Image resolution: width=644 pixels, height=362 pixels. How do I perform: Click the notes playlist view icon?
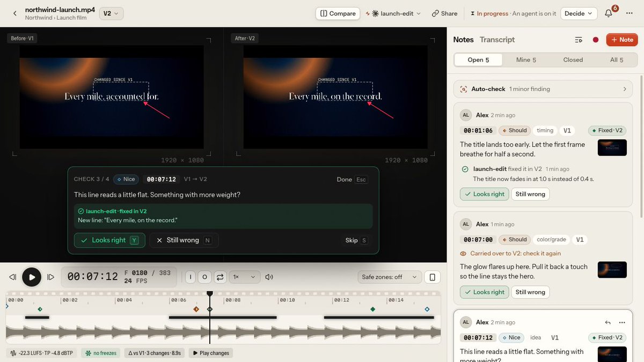coord(579,40)
